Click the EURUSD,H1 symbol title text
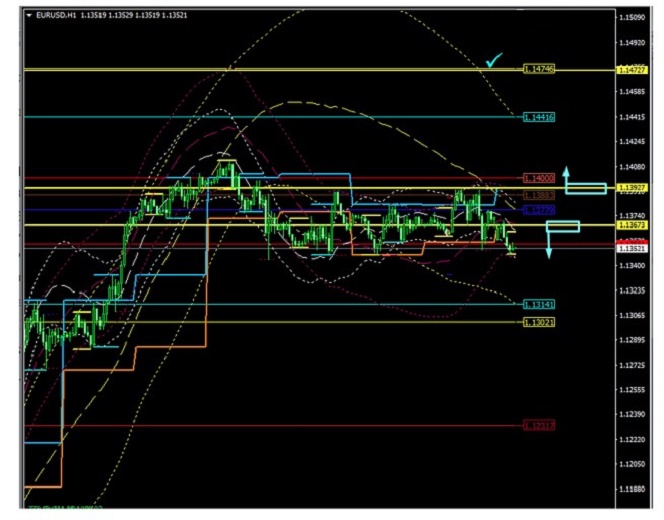Screen dimensions: 664x520 55,15
